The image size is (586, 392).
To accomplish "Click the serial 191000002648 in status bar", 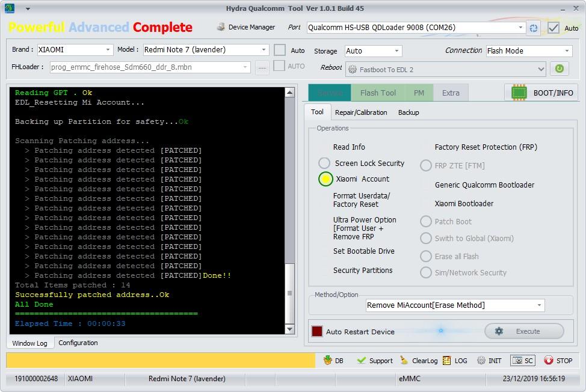I will 36,379.
